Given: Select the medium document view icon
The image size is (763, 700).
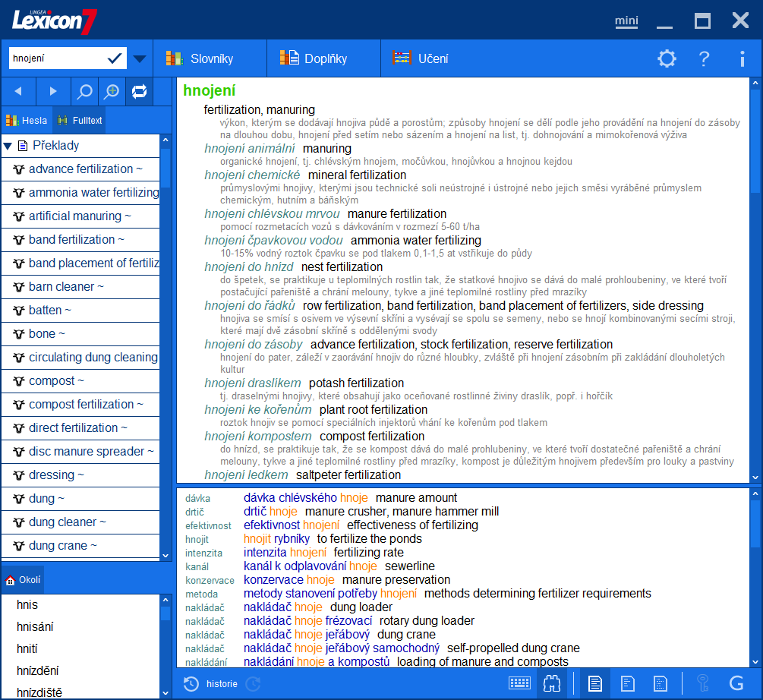Looking at the screenshot, I should point(628,683).
